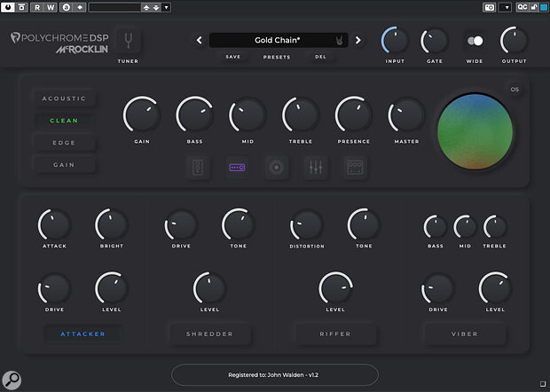Click the Shredder Level knob
Screen dimensions: 550x392
[x=209, y=288]
